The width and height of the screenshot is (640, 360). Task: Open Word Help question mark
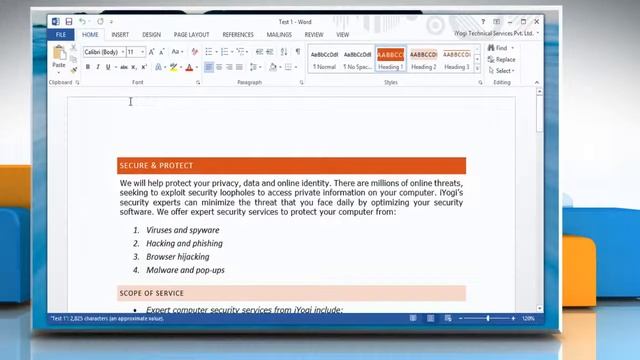483,22
